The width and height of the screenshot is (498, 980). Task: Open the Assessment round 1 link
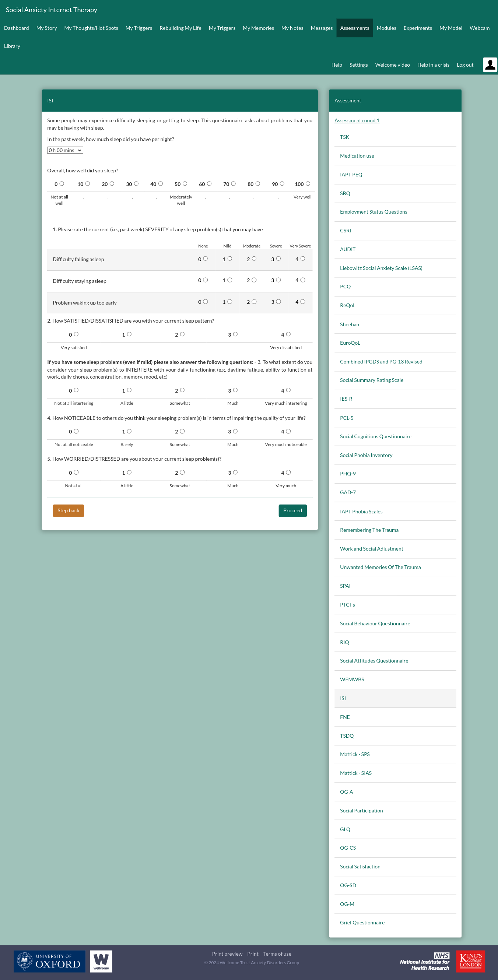(357, 120)
